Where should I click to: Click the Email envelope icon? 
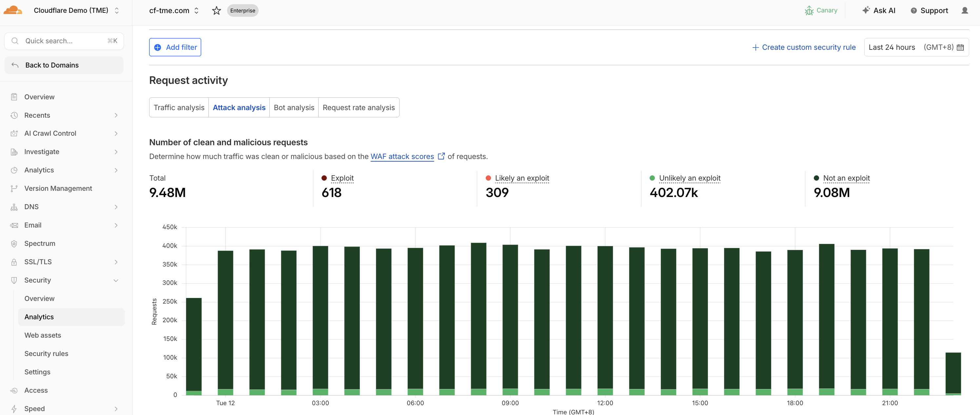coord(14,225)
